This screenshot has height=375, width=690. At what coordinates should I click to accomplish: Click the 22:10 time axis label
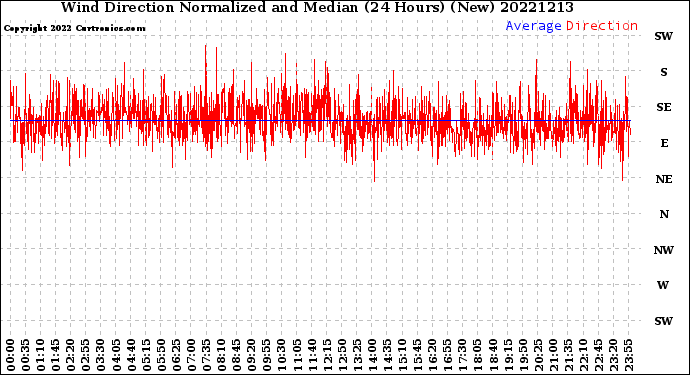coord(583,355)
